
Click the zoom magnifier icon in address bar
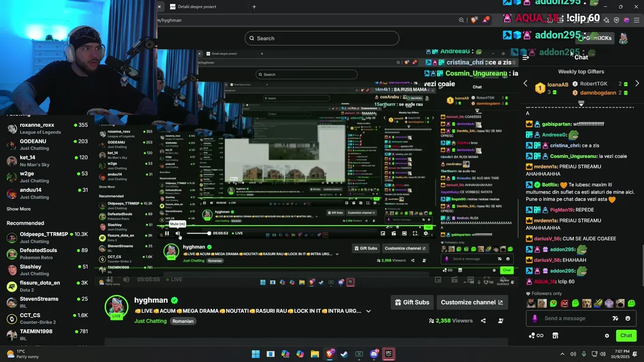point(461,20)
